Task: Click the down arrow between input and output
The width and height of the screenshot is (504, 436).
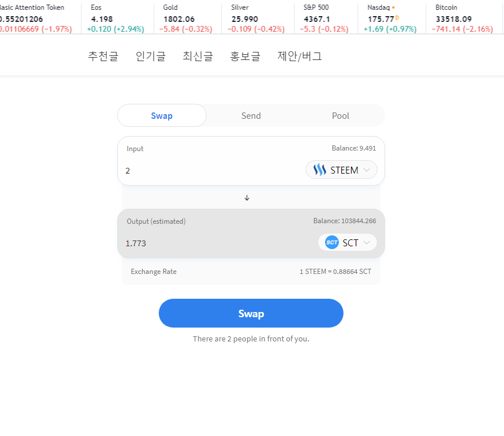Action: tap(247, 198)
